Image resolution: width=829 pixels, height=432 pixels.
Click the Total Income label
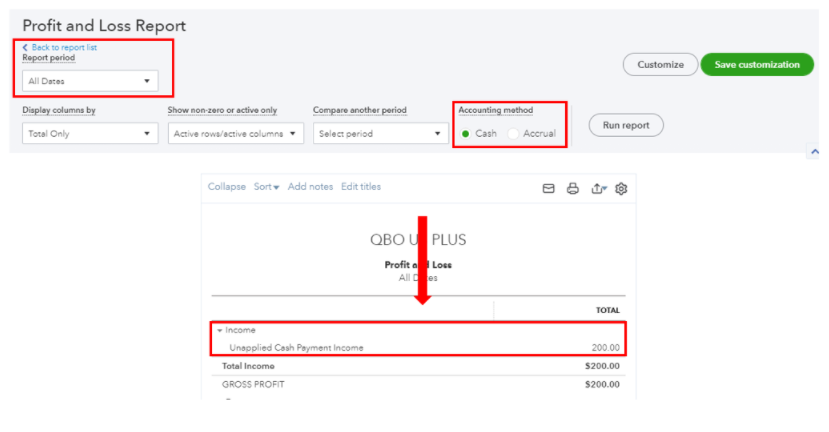(248, 366)
